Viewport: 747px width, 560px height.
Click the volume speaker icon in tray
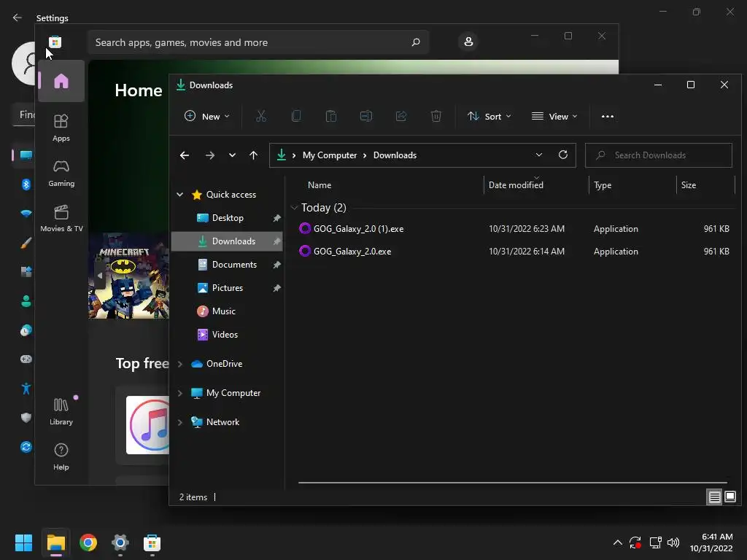click(673, 542)
